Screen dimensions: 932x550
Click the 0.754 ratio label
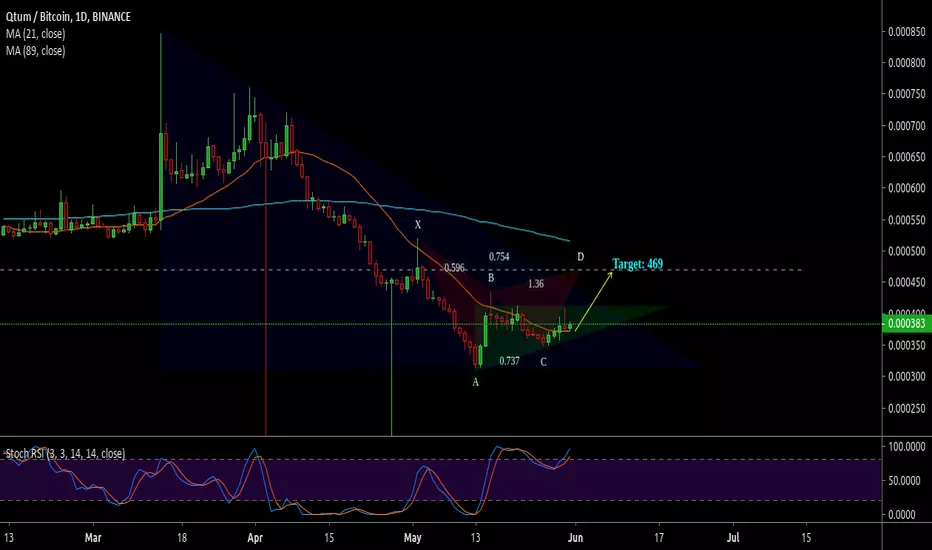pos(499,257)
